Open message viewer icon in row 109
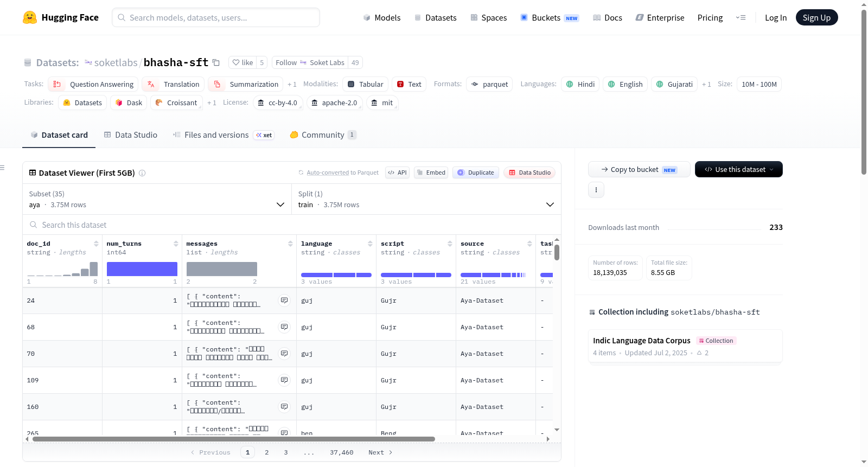The height and width of the screenshot is (467, 868). point(284,380)
